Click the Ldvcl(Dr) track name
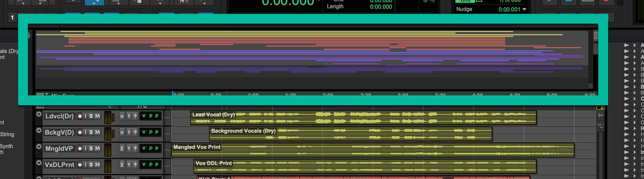644x179 pixels. click(x=59, y=116)
